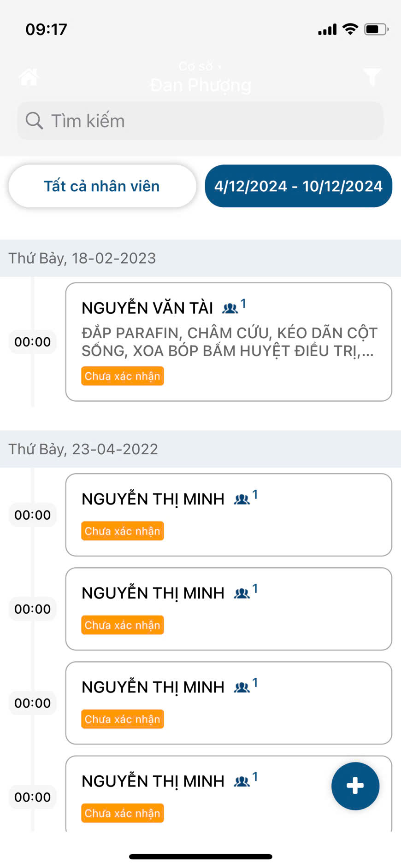Screen dimensions: 401x868
Task: Tap group icon on second Nguyễn Thị Minh
Action: (x=242, y=593)
